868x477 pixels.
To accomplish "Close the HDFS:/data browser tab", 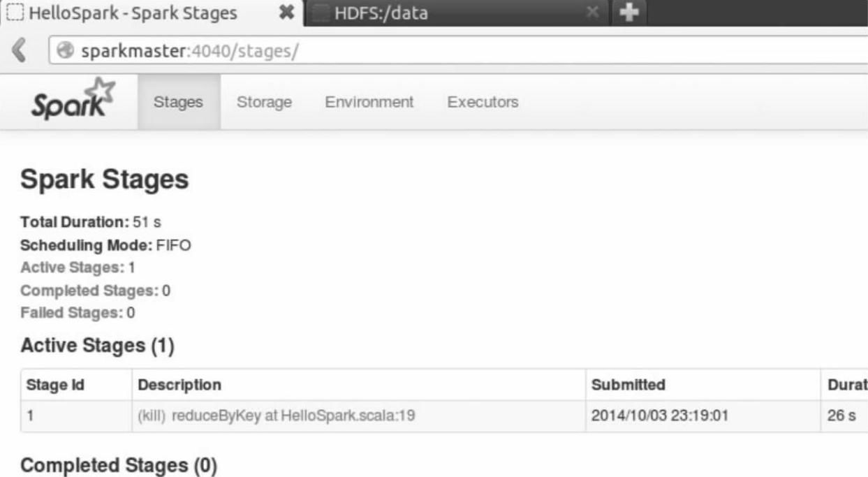I will point(592,13).
